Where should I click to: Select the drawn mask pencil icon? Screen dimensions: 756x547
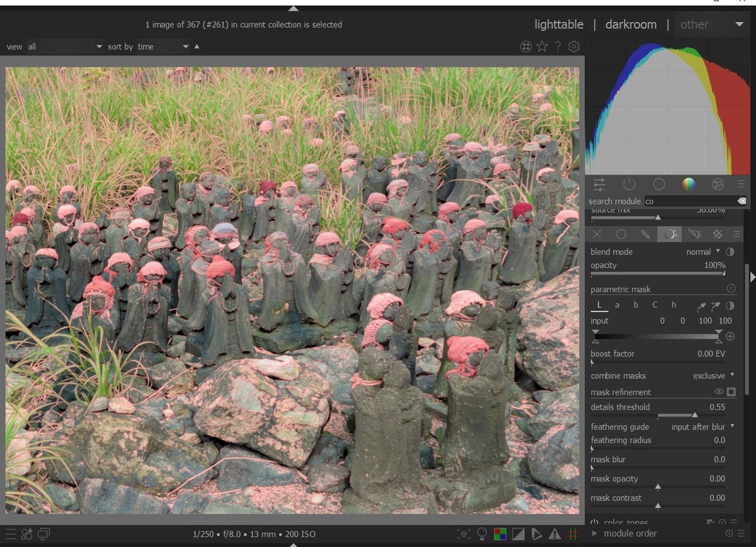click(x=645, y=234)
